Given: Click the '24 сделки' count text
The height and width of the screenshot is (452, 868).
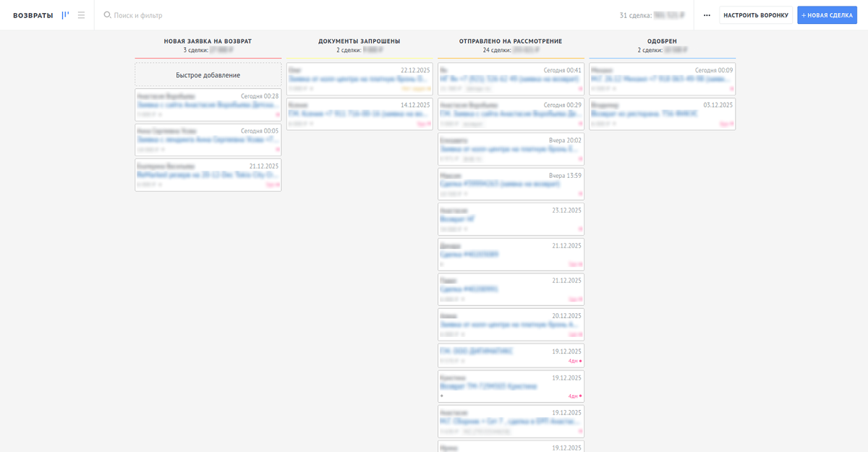Looking at the screenshot, I should 498,50.
